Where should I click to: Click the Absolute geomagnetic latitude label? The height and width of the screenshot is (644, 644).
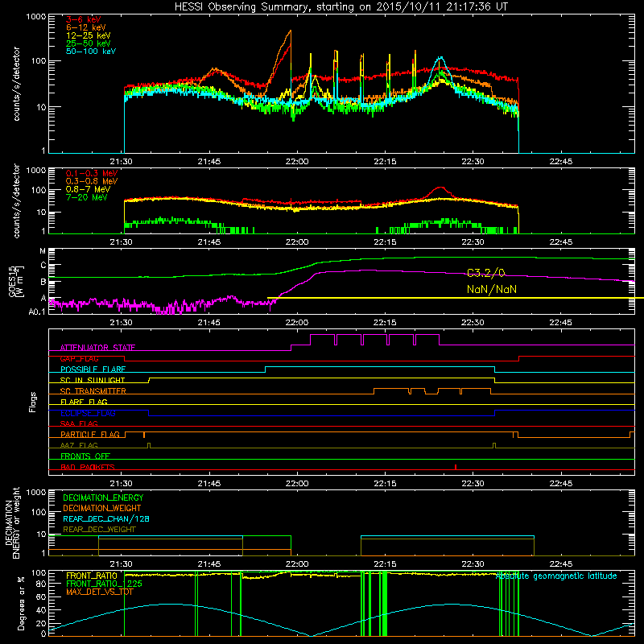(x=556, y=576)
